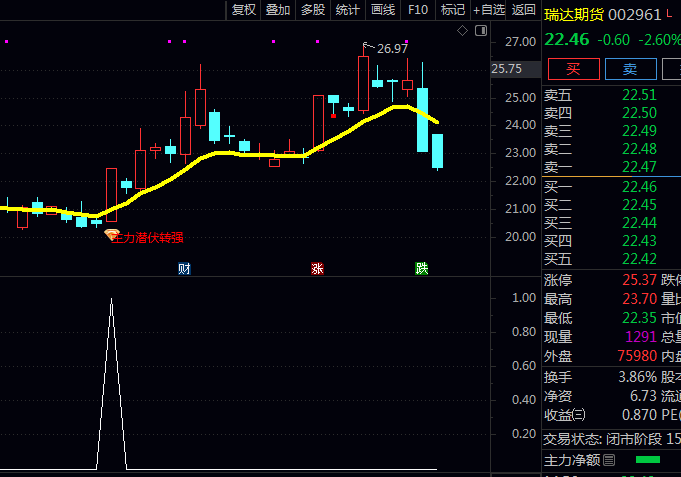Click the gem icon beside 主力潜伏转强

click(112, 235)
